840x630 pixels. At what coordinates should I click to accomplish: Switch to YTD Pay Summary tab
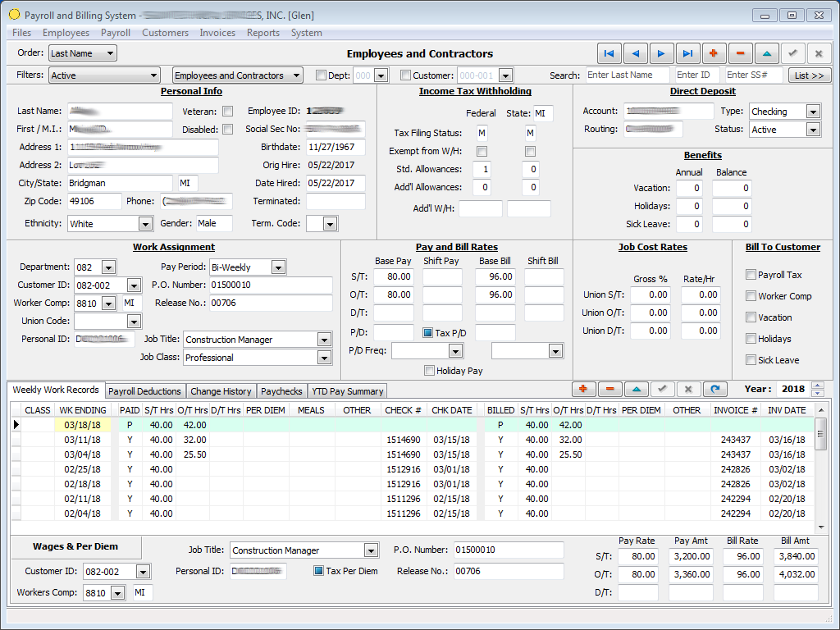pyautogui.click(x=347, y=391)
